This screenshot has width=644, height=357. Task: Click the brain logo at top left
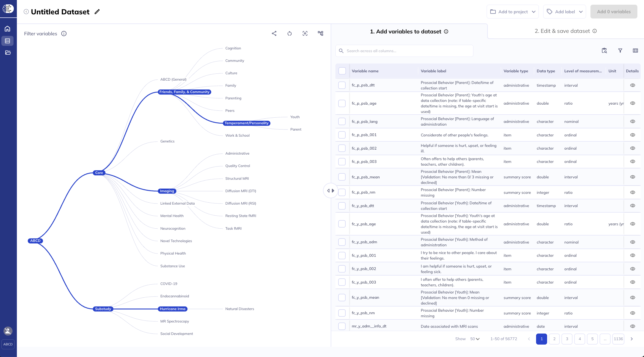[8, 9]
